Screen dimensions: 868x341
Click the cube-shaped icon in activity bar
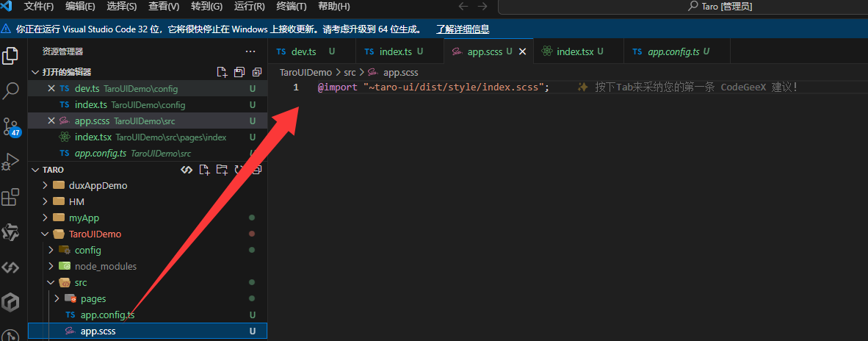10,302
